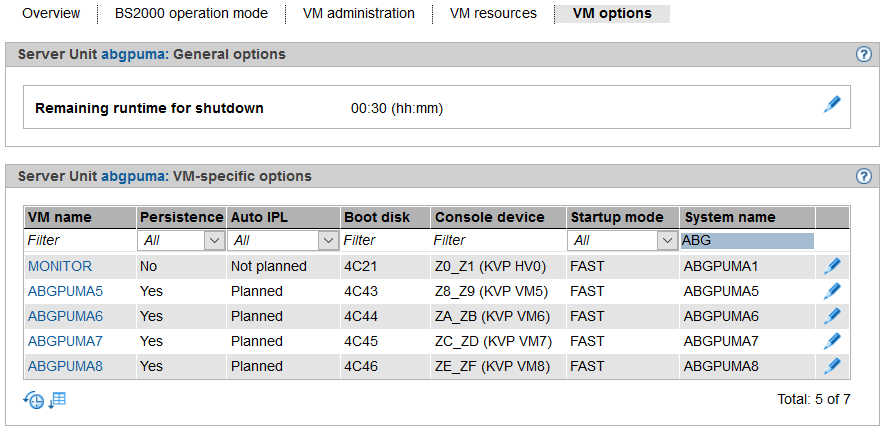Open the ABGPUMA5 VM link
886x435 pixels.
(x=65, y=291)
